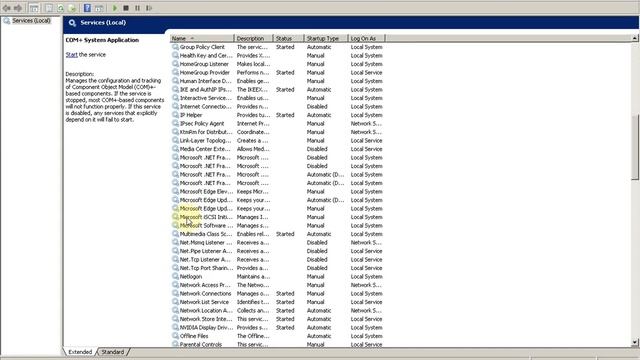Select the Network Access Pr... service row
Screen dimensions: 640x360
[278, 285]
